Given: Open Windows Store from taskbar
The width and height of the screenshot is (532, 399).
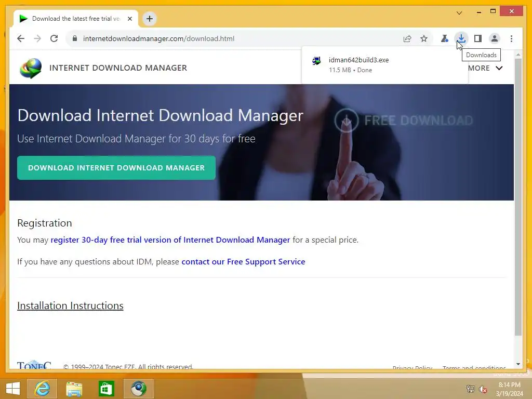Looking at the screenshot, I should (106, 389).
